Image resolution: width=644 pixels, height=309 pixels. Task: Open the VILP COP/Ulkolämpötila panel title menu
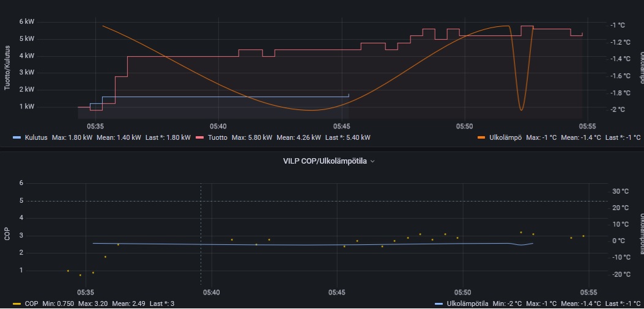pos(324,161)
